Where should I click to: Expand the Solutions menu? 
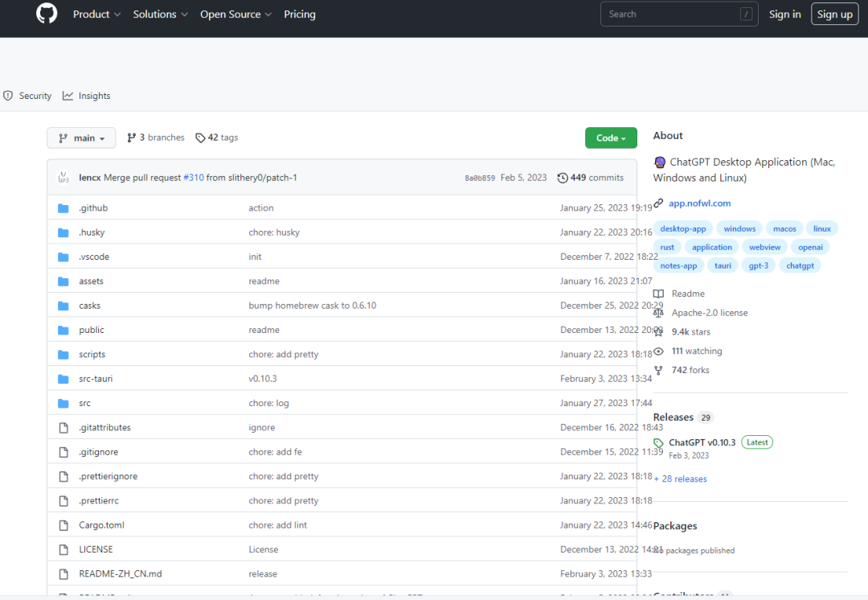(x=160, y=14)
